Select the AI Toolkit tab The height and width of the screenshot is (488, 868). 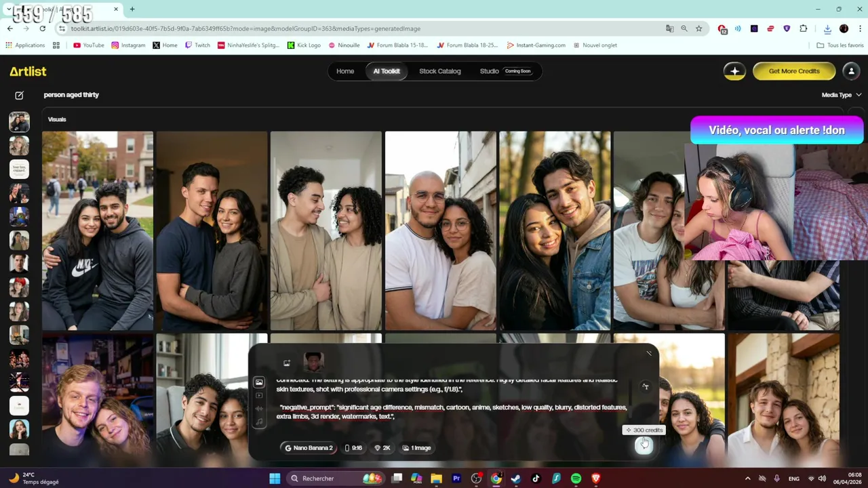point(387,71)
